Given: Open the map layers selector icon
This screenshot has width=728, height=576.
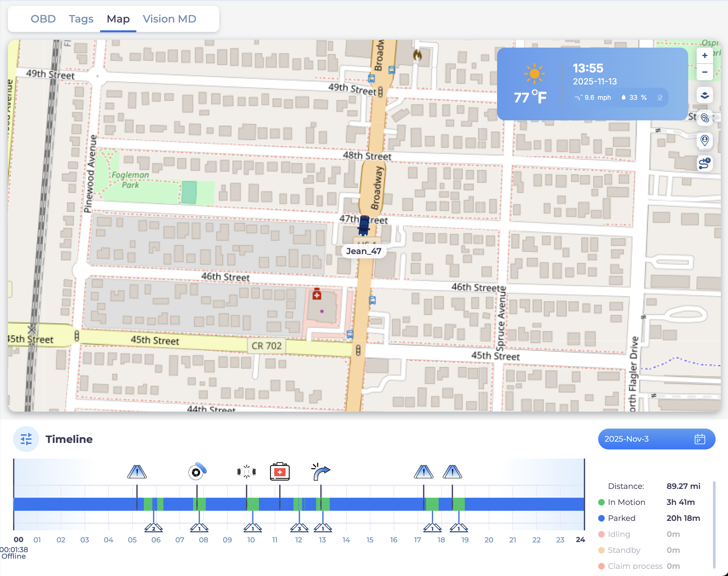Looking at the screenshot, I should (x=705, y=96).
